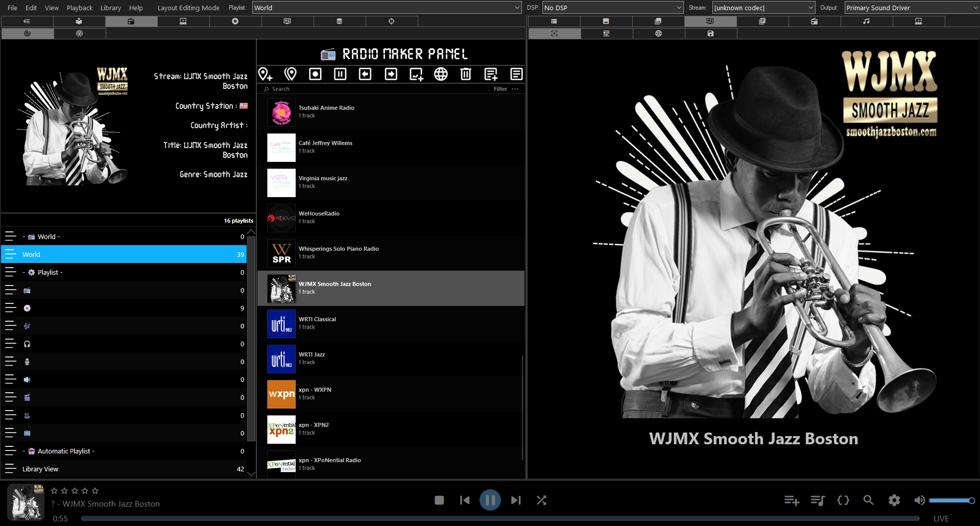
Task: Select the podcast antenna sub-tab
Action: pos(80,33)
